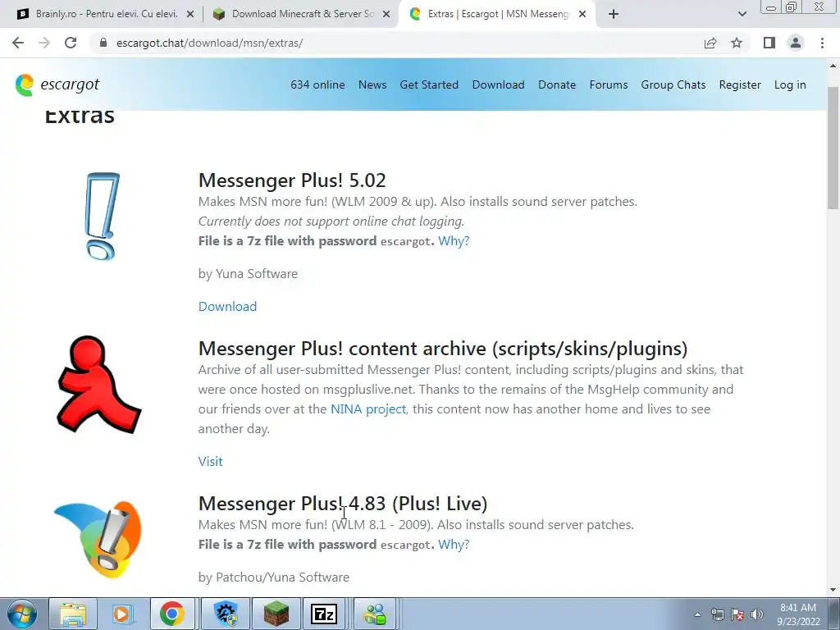The image size is (840, 630).
Task: Click Why? under Messenger Plus! 4.83
Action: click(x=454, y=545)
